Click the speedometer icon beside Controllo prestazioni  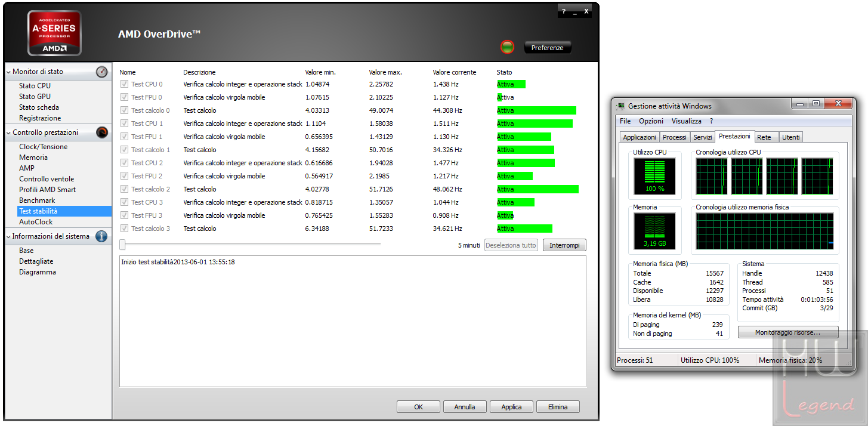pos(102,132)
